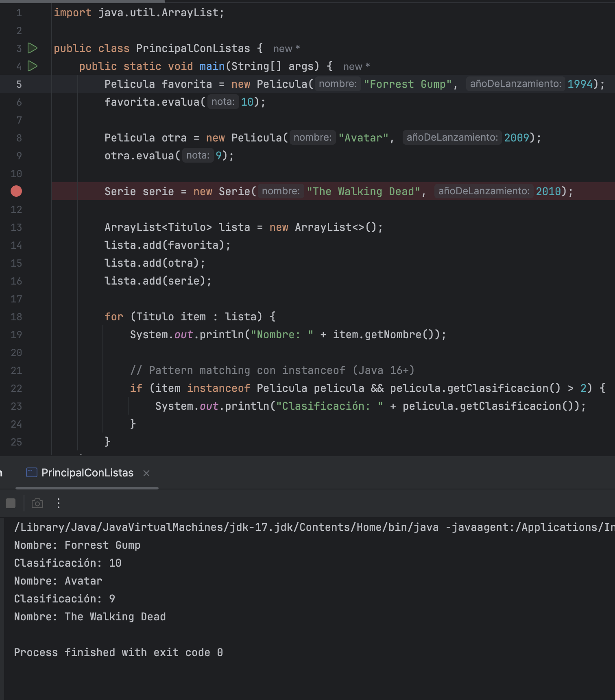Click the number 2010 literal
The height and width of the screenshot is (700, 615).
pos(548,191)
